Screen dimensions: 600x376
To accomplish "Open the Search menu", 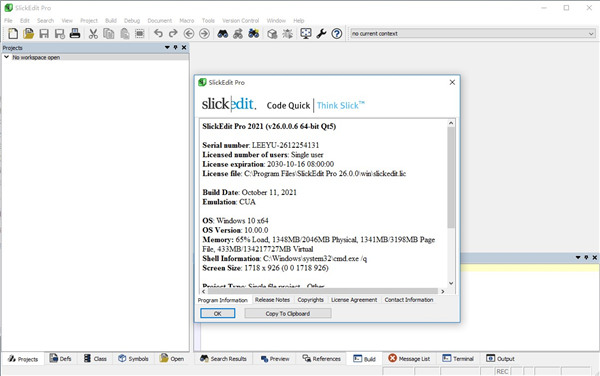I will pos(46,21).
